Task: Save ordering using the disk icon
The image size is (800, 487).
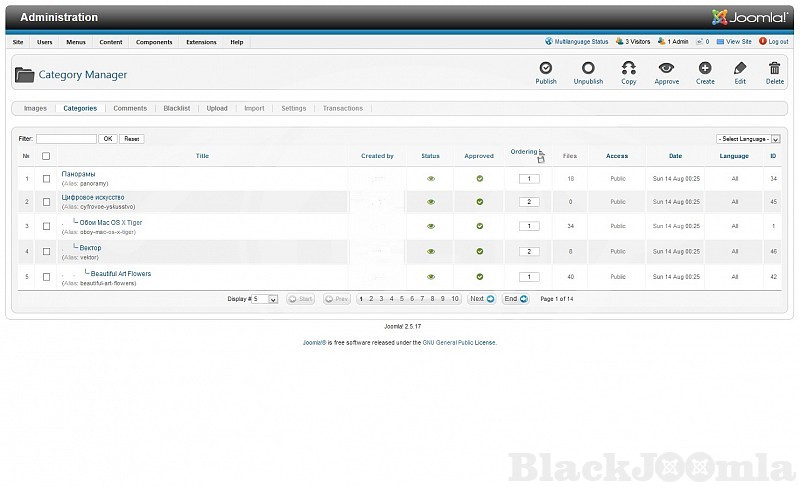Action: coord(541,157)
